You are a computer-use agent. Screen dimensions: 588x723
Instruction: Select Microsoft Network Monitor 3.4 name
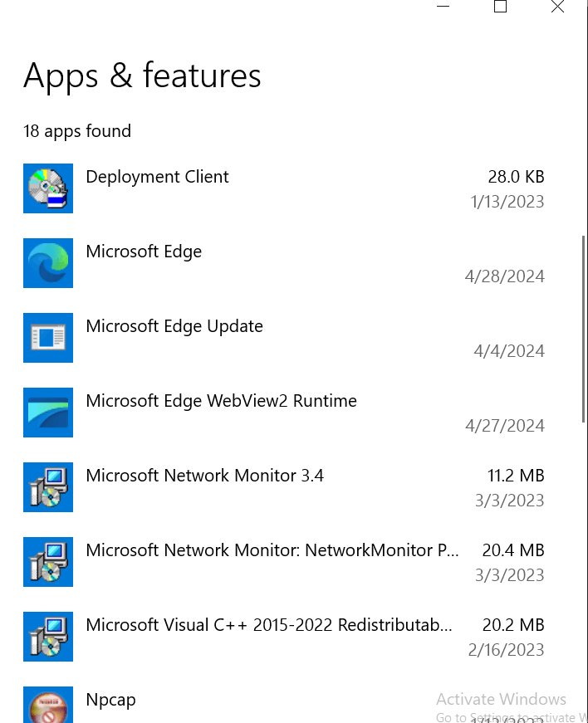[x=205, y=476]
